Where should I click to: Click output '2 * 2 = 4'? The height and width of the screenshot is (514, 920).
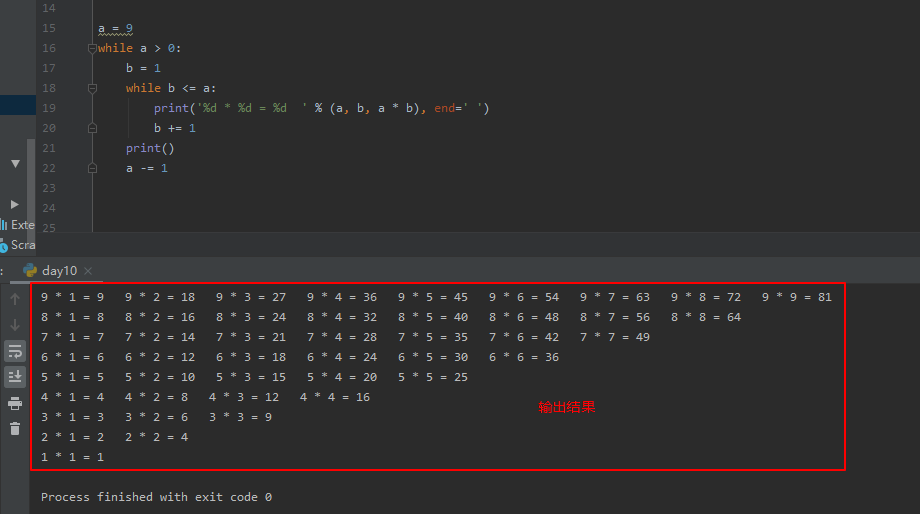157,437
